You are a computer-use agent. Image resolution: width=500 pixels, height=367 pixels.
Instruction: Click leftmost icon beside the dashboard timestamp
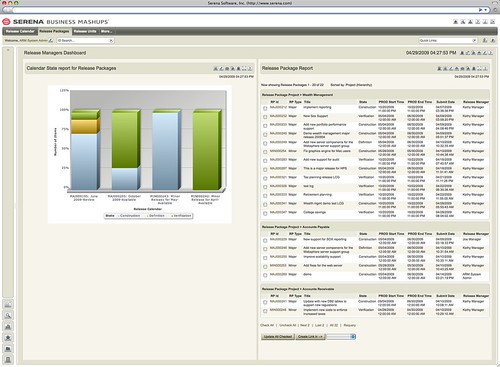pos(462,53)
